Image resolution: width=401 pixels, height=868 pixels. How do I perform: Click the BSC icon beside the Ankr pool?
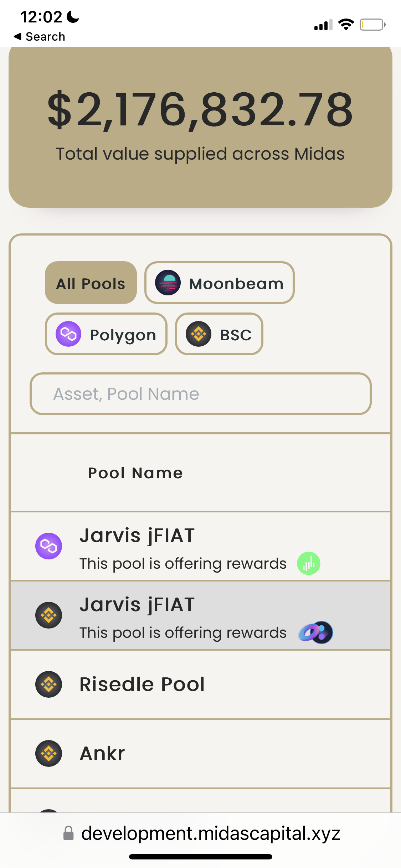click(x=49, y=753)
